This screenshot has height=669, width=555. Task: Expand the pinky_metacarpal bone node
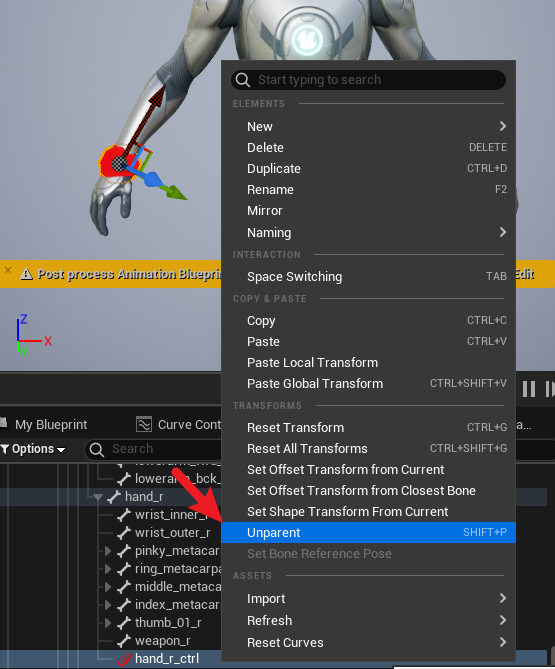[x=108, y=551]
